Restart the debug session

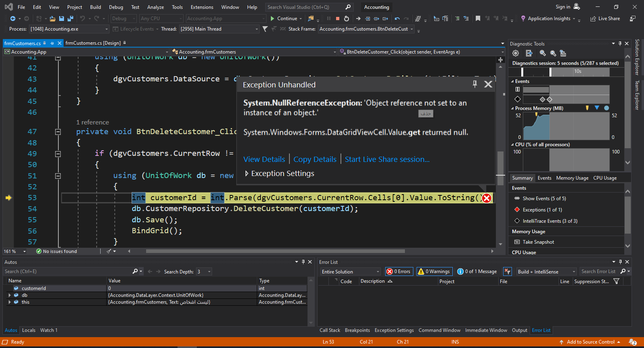click(x=347, y=19)
